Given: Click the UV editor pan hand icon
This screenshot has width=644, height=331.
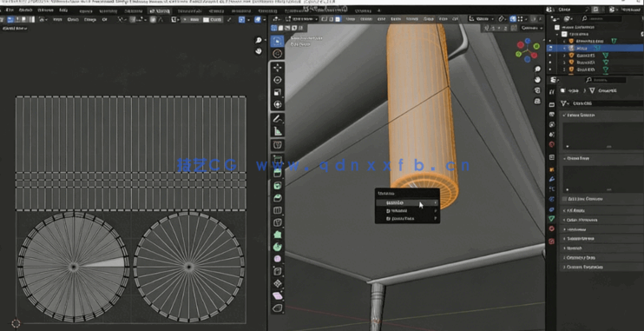Looking at the screenshot, I should [x=259, y=51].
